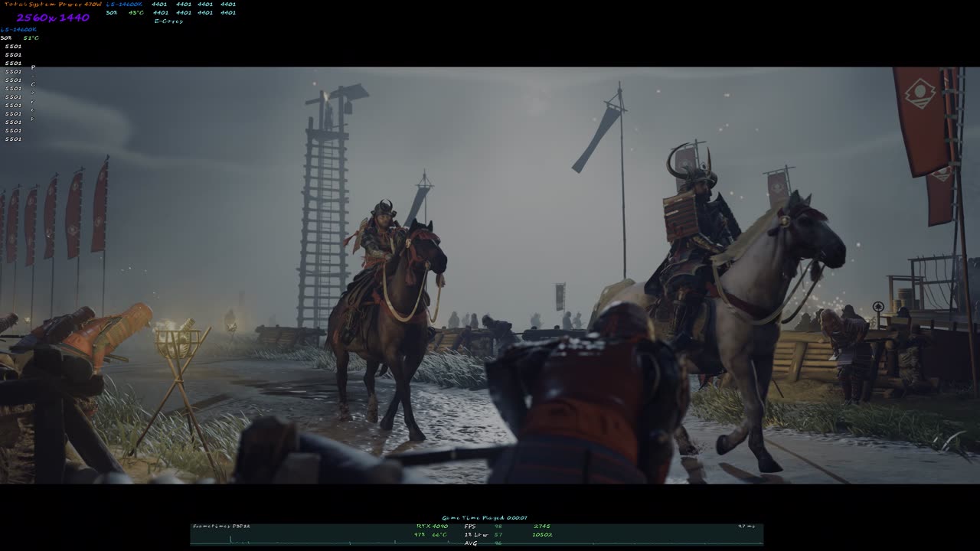Screen dimensions: 980x551
Task: Click the AVG label in overlay
Action: coord(471,543)
